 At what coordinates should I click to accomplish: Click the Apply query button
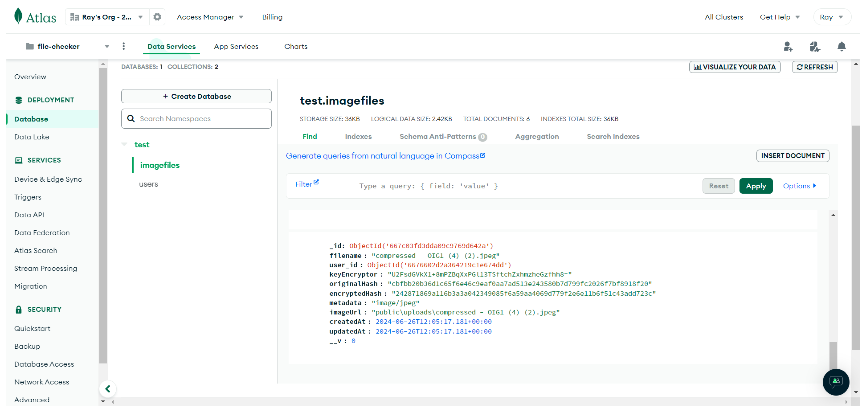[x=756, y=186]
